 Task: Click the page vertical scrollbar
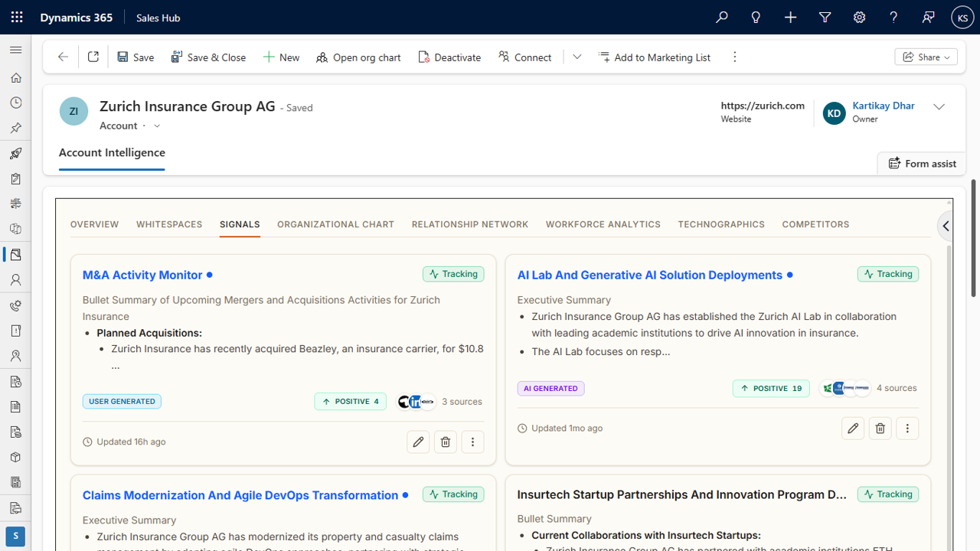tap(974, 237)
